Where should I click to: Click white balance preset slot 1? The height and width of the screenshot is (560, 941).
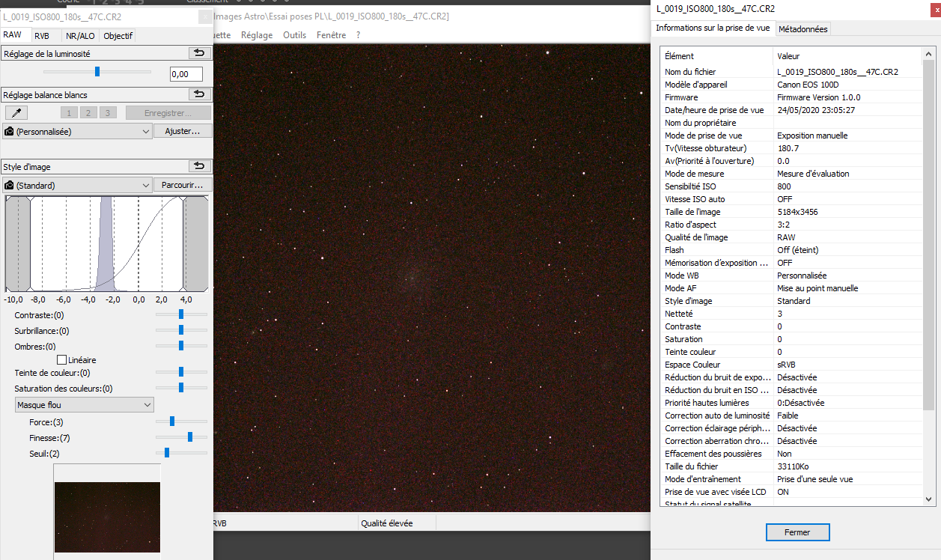tap(68, 112)
